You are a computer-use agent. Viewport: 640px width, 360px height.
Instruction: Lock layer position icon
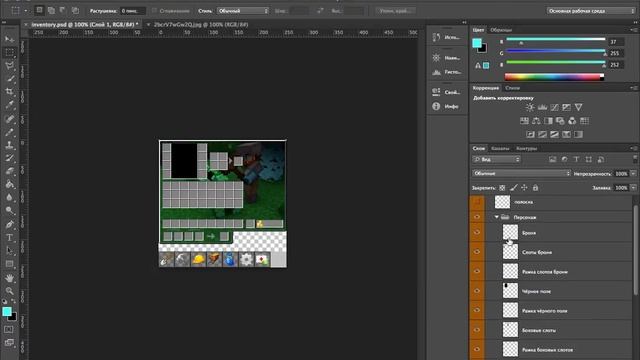(x=524, y=188)
